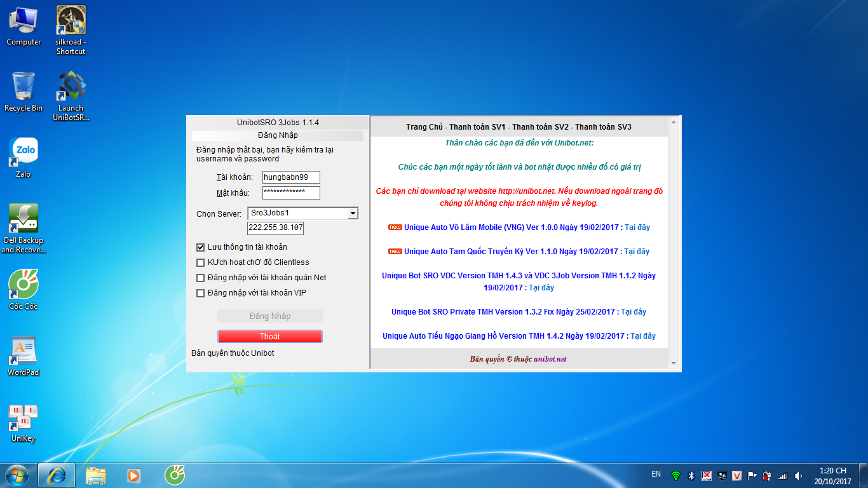Expand the Chọn Server dropdown
The image size is (868, 488).
tap(353, 213)
